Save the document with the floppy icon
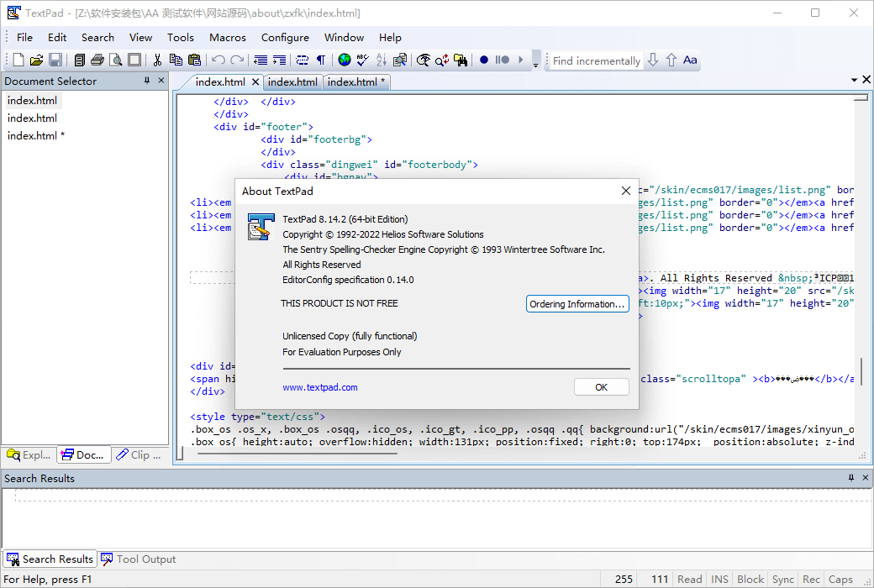 (55, 60)
